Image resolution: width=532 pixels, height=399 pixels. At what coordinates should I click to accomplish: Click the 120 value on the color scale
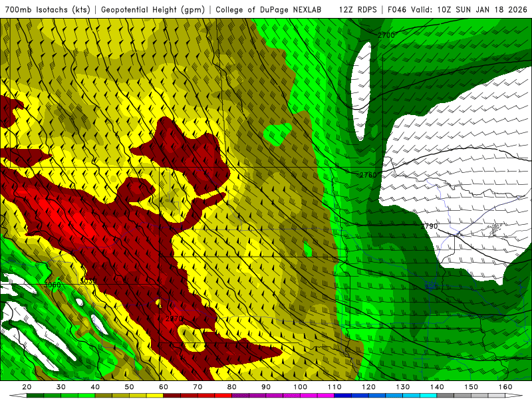[369, 387]
